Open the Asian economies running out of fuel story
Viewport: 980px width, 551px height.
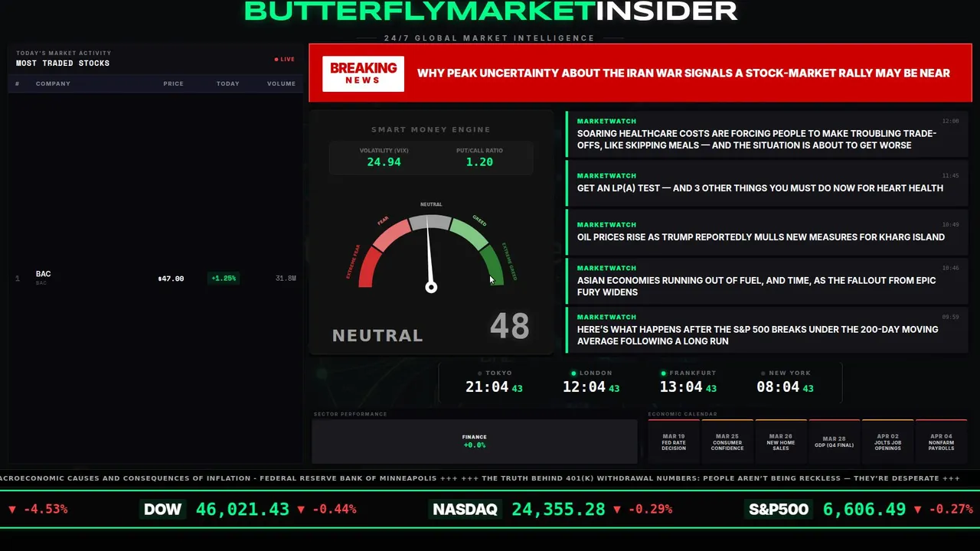coord(768,280)
